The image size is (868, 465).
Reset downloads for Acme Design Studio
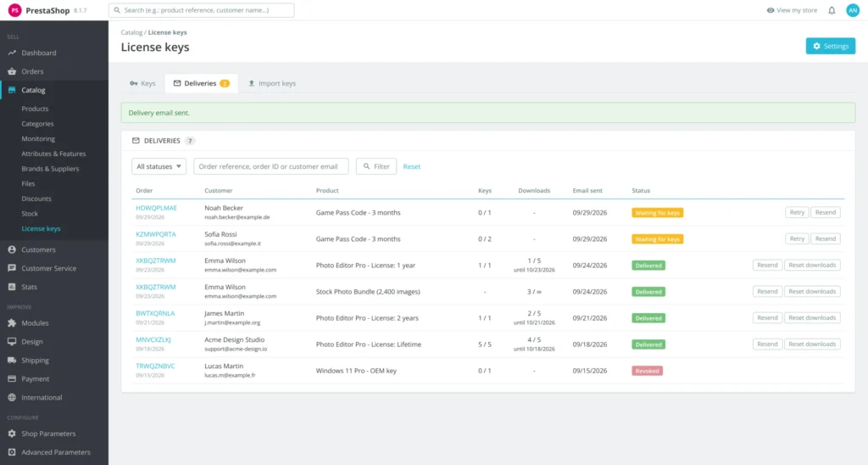coord(812,345)
